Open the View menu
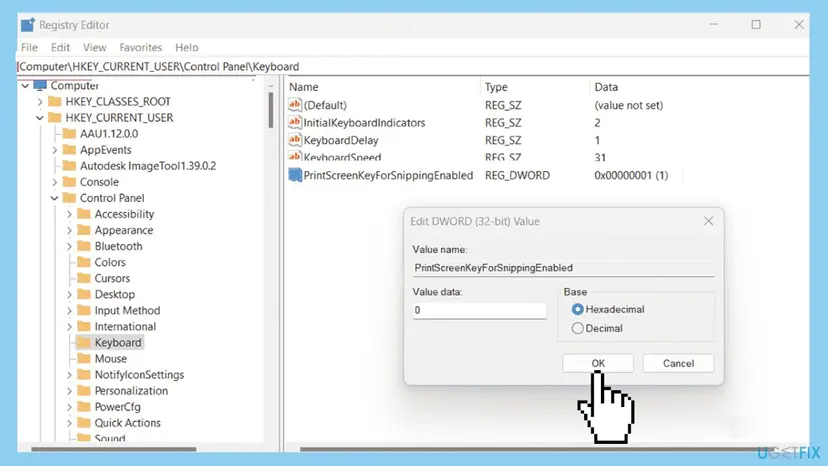 (95, 48)
